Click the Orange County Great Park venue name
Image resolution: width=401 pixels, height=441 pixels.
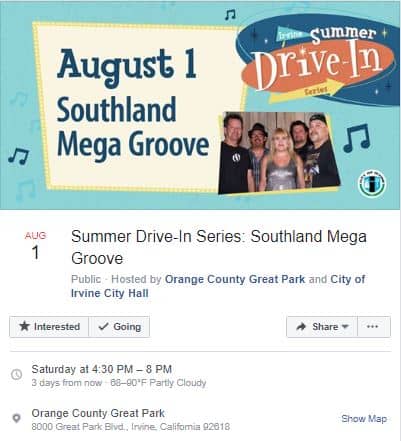pos(98,413)
